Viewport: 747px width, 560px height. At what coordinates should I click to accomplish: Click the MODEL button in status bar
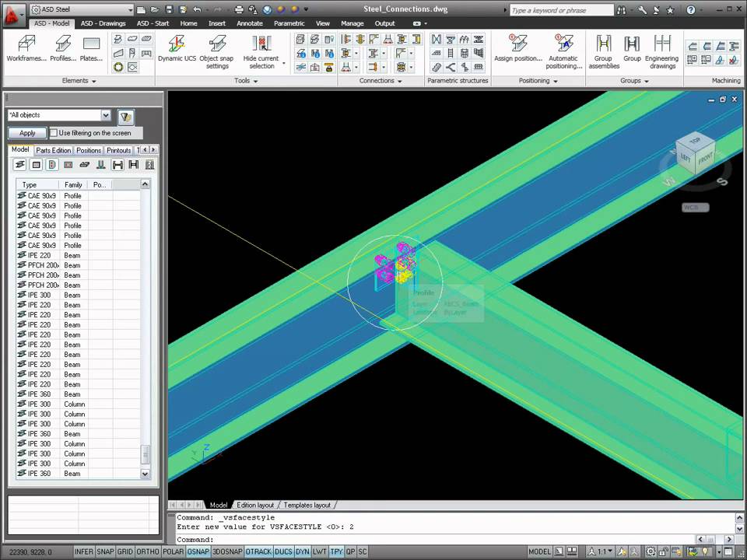[x=540, y=551]
